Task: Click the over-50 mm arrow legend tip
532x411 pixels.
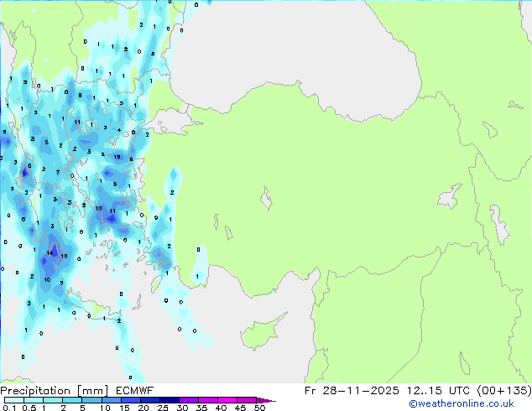Action: (x=266, y=400)
